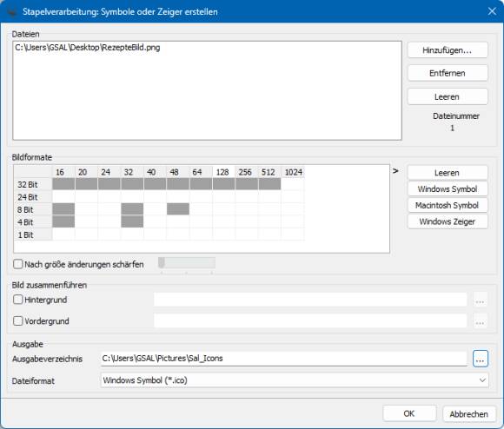Click the > expander beside the image formats grid
504x429 pixels.
pos(395,171)
